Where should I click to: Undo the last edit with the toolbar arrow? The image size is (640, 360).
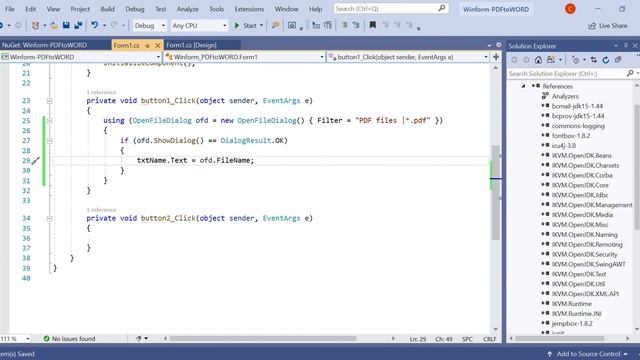(x=94, y=25)
